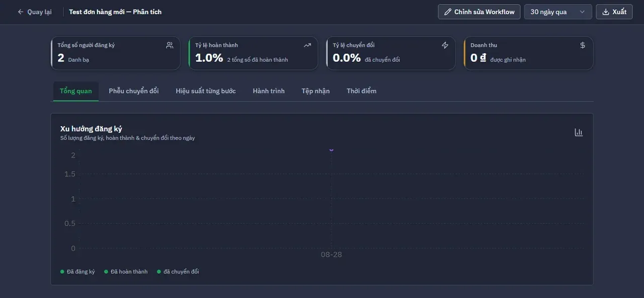
Task: Click the people icon on subscribers card
Action: pos(170,45)
